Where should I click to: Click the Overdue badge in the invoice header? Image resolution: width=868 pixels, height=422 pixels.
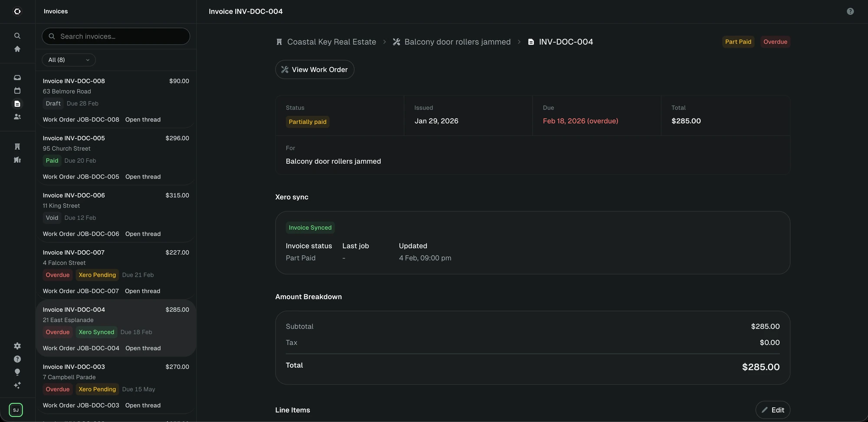tap(775, 42)
